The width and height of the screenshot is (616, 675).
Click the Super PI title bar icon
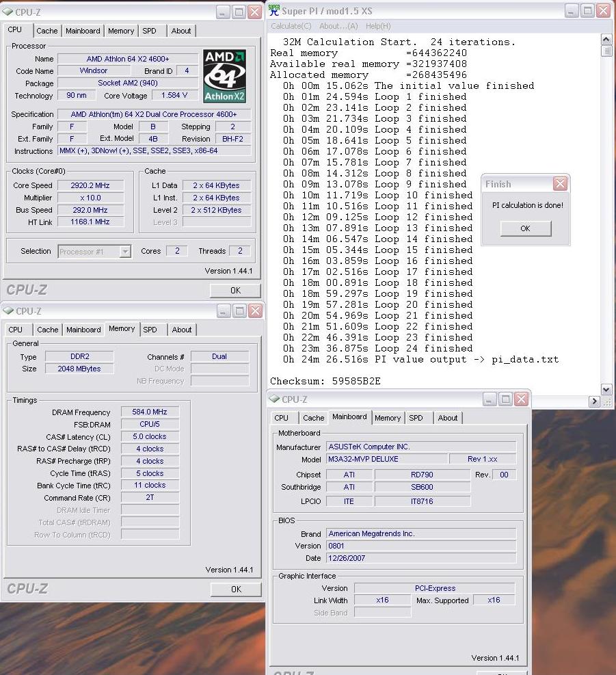(x=273, y=10)
